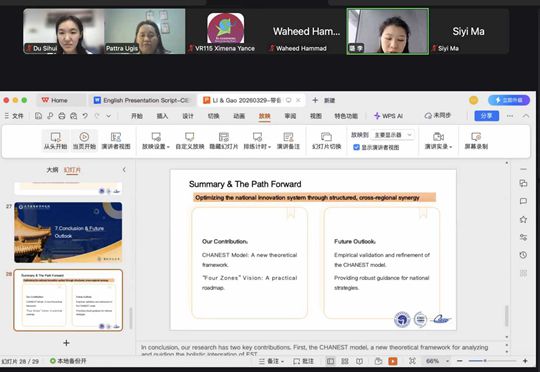The height and width of the screenshot is (372, 540).
Task: Toggle 备注 notes pane in status bar
Action: pos(271,361)
